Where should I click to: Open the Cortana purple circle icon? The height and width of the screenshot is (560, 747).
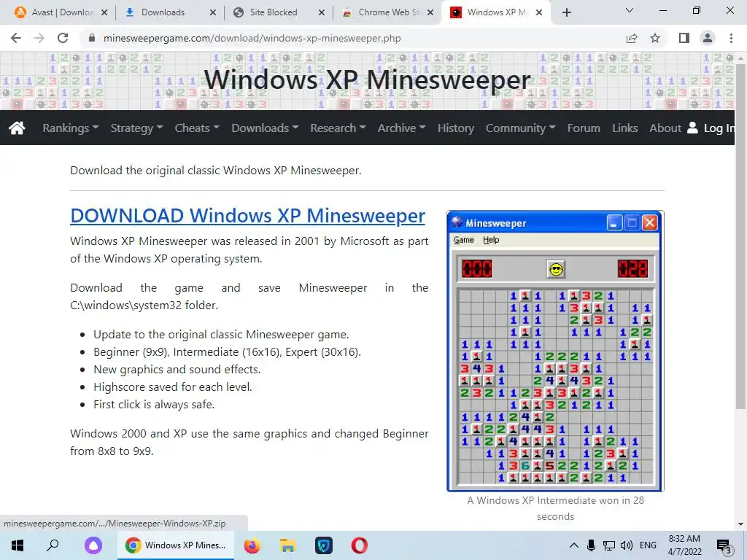click(93, 545)
